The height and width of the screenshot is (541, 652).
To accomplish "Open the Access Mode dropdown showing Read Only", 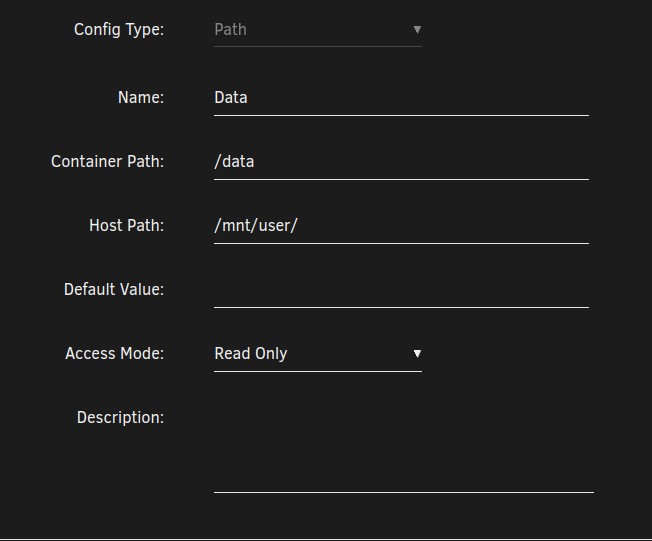I will pos(318,354).
